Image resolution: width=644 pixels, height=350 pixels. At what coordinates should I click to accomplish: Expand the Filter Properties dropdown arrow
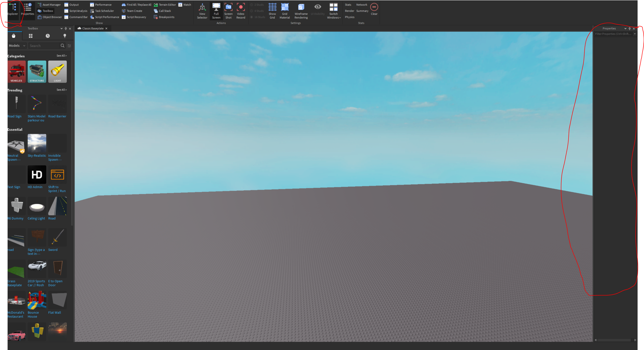[634, 34]
